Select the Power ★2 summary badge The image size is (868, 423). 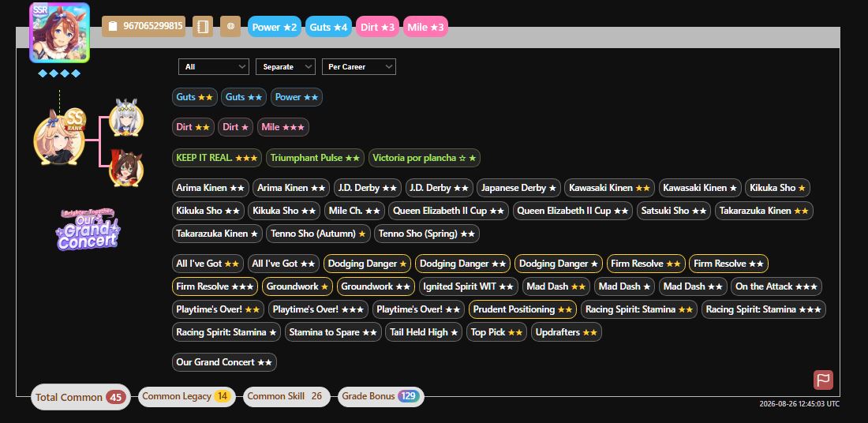(275, 27)
